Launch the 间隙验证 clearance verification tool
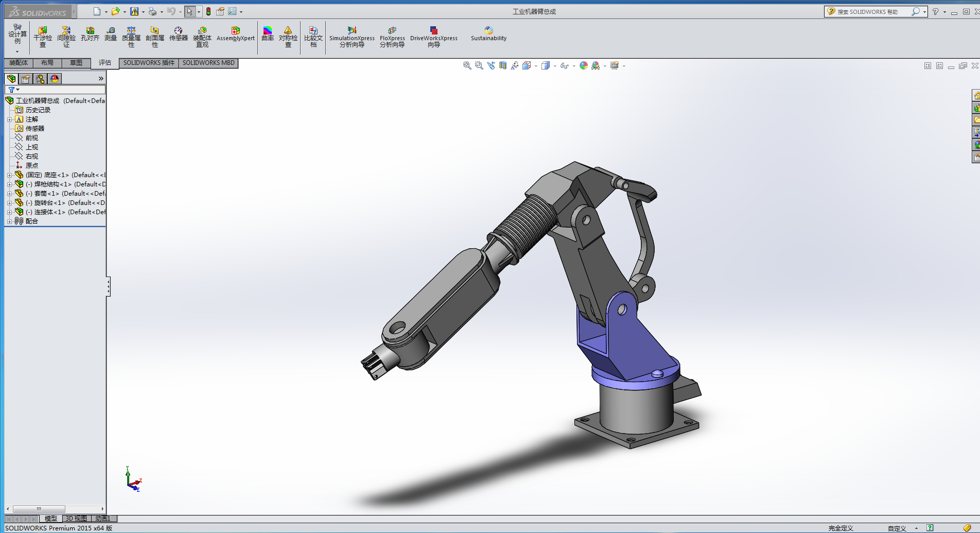 coord(66,37)
